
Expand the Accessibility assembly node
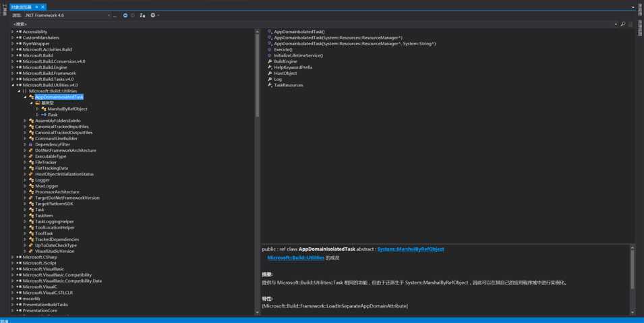[13, 32]
